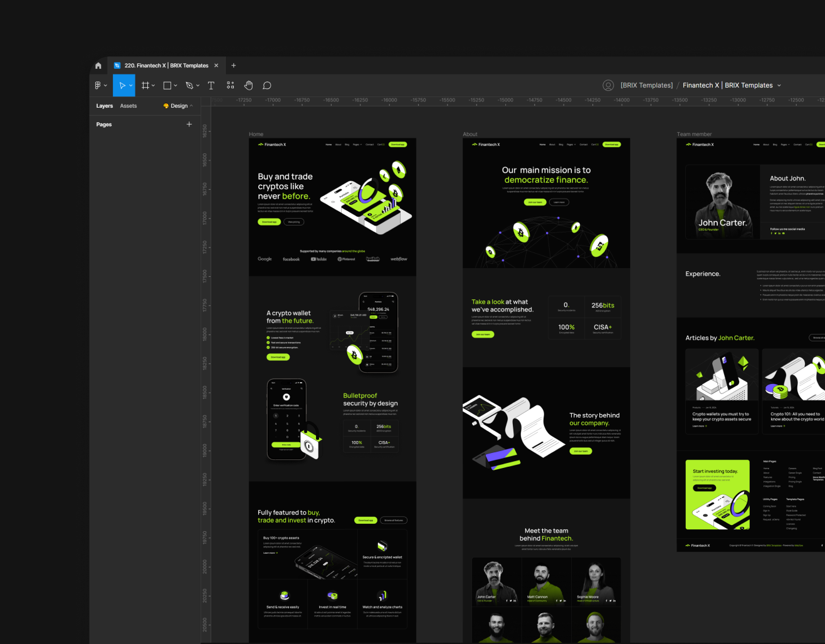Open the Figma main menu
The image size is (825, 644).
click(x=98, y=85)
